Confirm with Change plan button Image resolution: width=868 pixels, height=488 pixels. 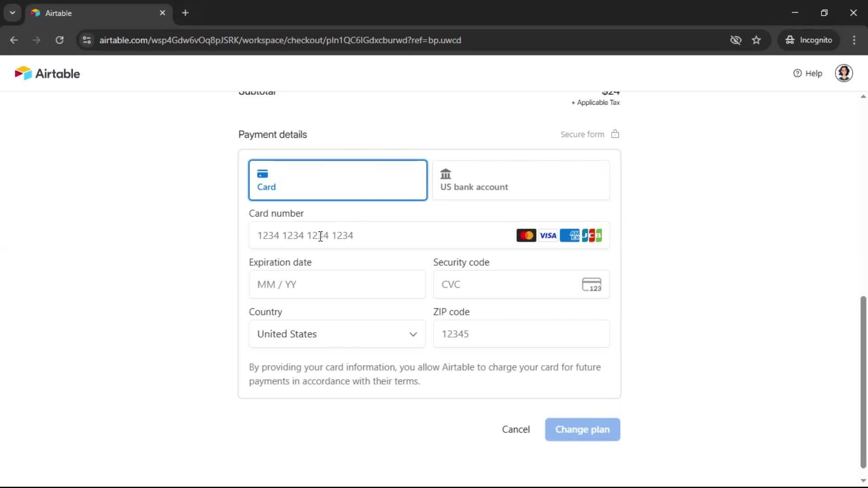point(582,429)
